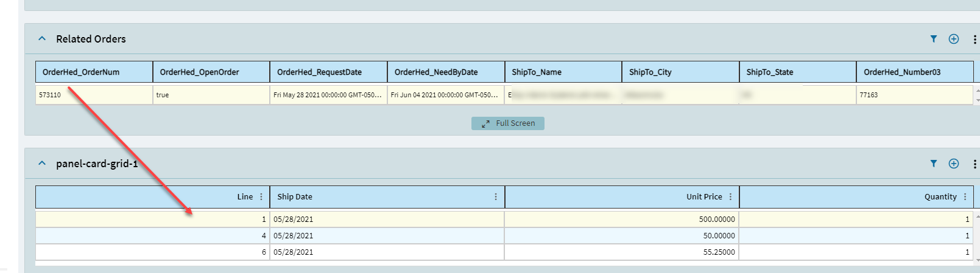Click add icon in panel-card-grid-1 panel
The width and height of the screenshot is (980, 273).
(954, 164)
